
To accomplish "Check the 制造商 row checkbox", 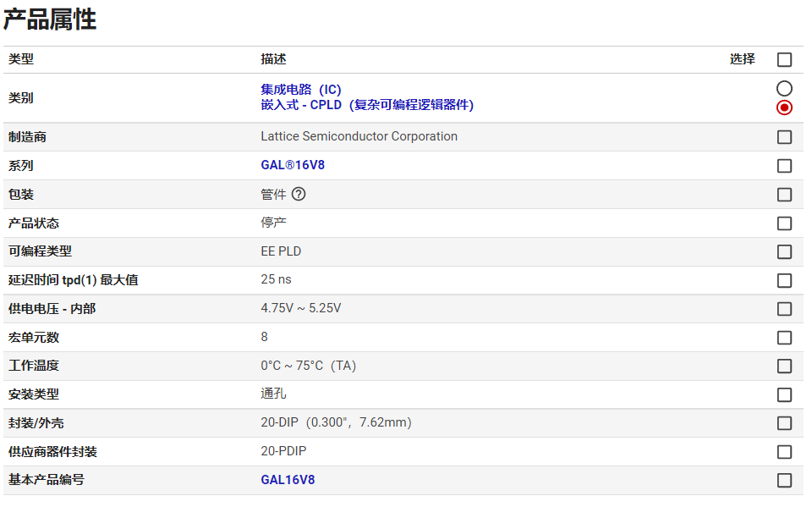I will tap(784, 137).
